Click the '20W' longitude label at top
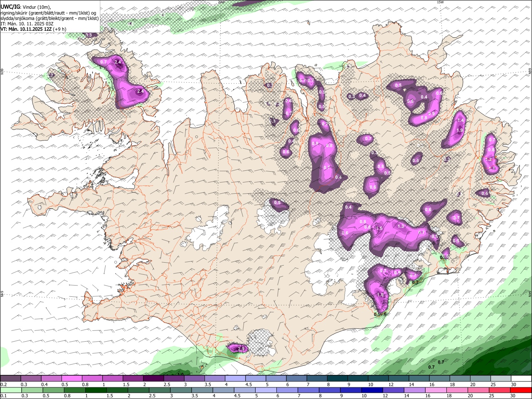Screen dimensions: 532x399 point(221,2)
